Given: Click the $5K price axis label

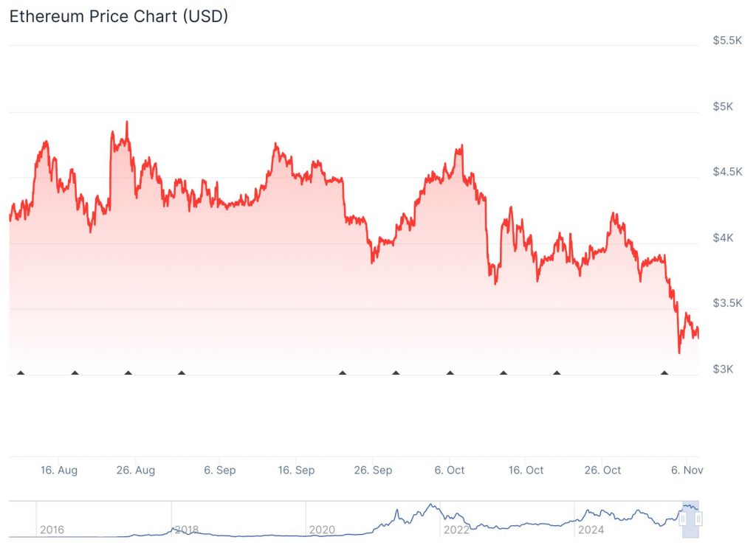Looking at the screenshot, I should coord(723,106).
